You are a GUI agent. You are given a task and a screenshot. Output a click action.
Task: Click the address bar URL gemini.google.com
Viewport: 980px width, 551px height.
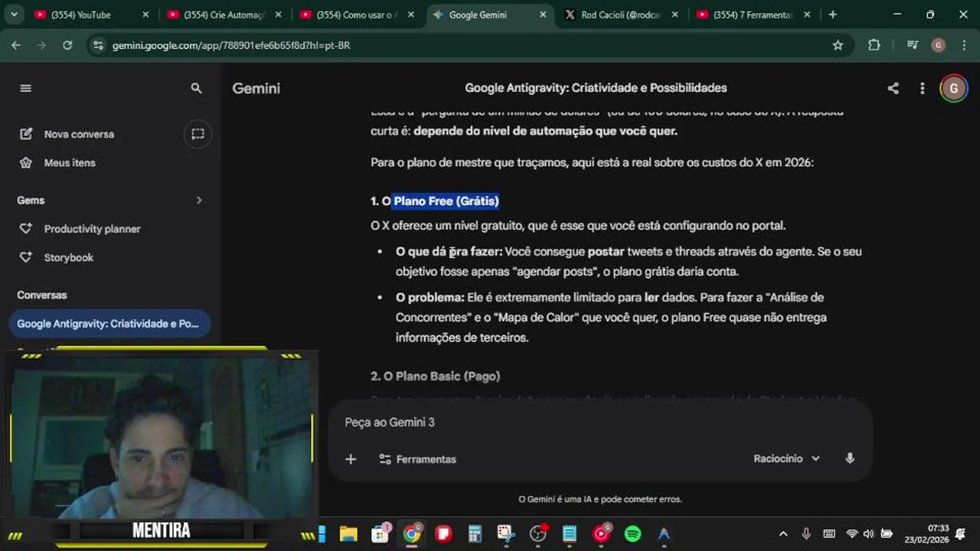(231, 45)
